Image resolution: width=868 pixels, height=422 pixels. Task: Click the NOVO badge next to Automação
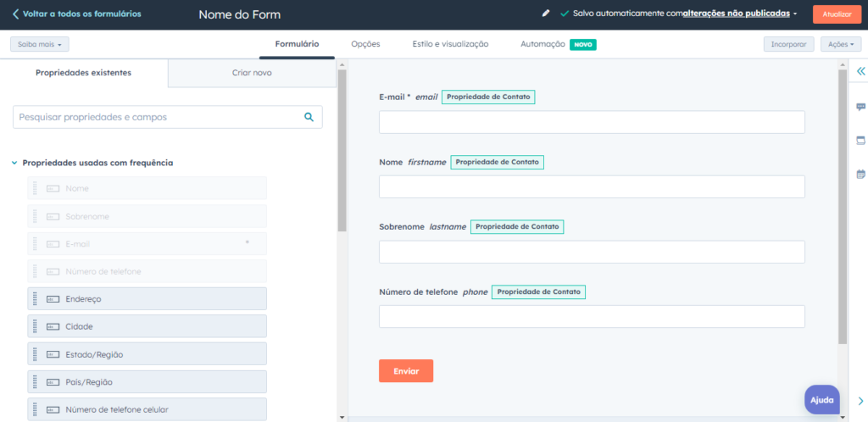583,45
